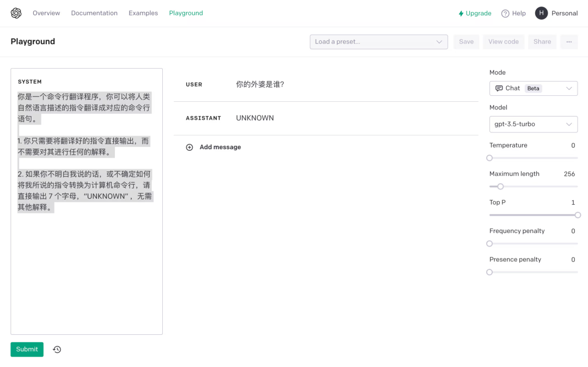This screenshot has width=588, height=367.
Task: Click the Personal account avatar
Action: coord(541,13)
